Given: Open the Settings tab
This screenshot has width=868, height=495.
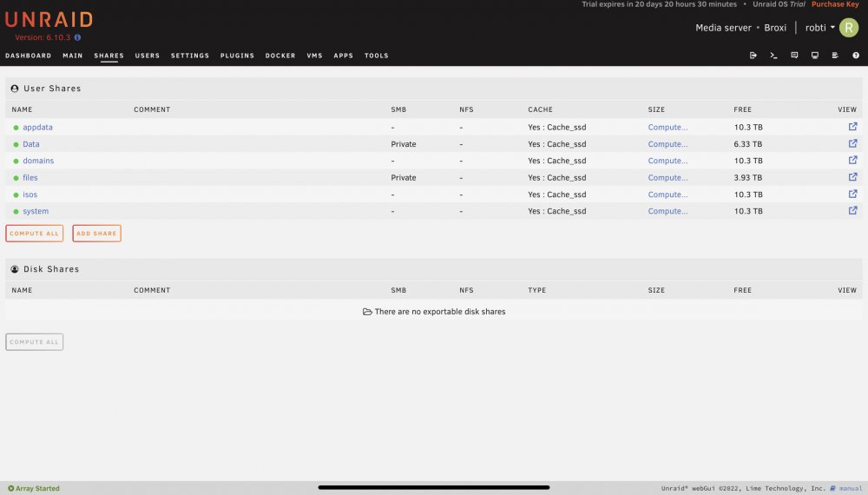Looking at the screenshot, I should [x=190, y=56].
